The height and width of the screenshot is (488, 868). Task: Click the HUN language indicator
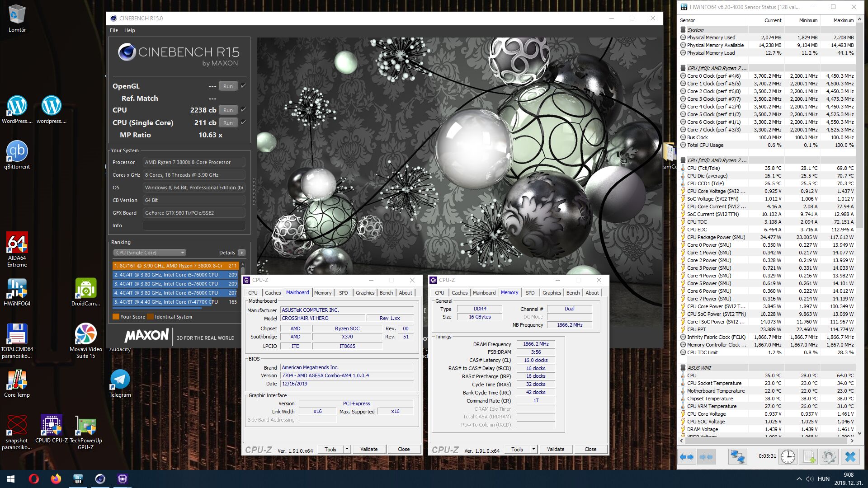click(x=824, y=479)
